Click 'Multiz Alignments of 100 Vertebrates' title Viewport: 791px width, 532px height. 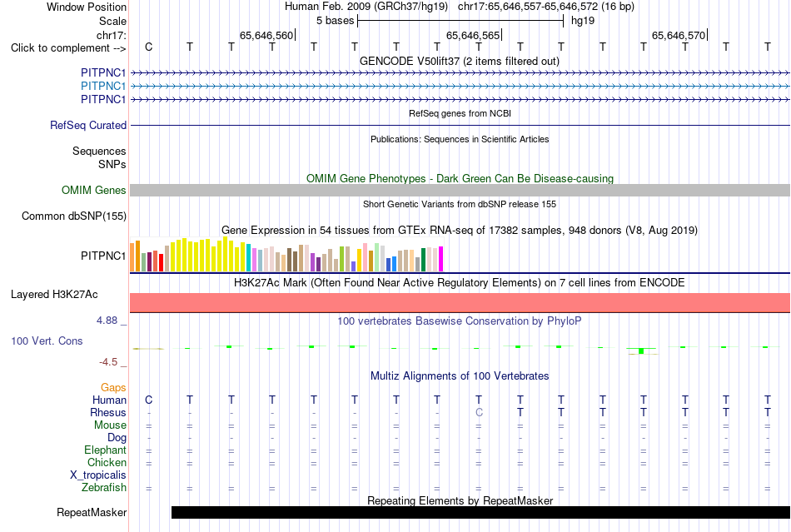pos(460,375)
